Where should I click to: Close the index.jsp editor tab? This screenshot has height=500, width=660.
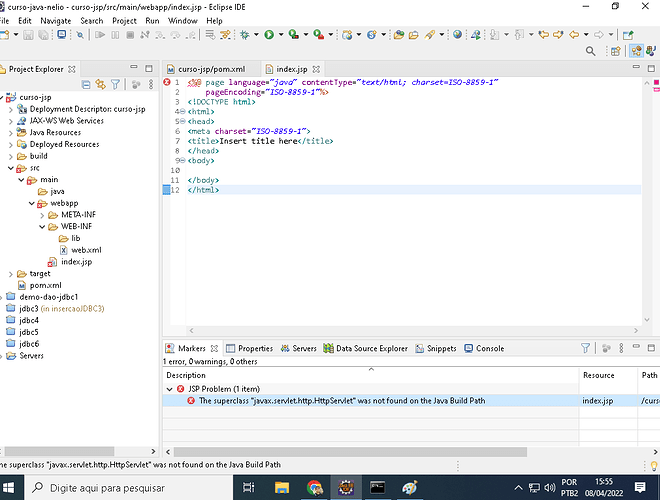pos(316,69)
